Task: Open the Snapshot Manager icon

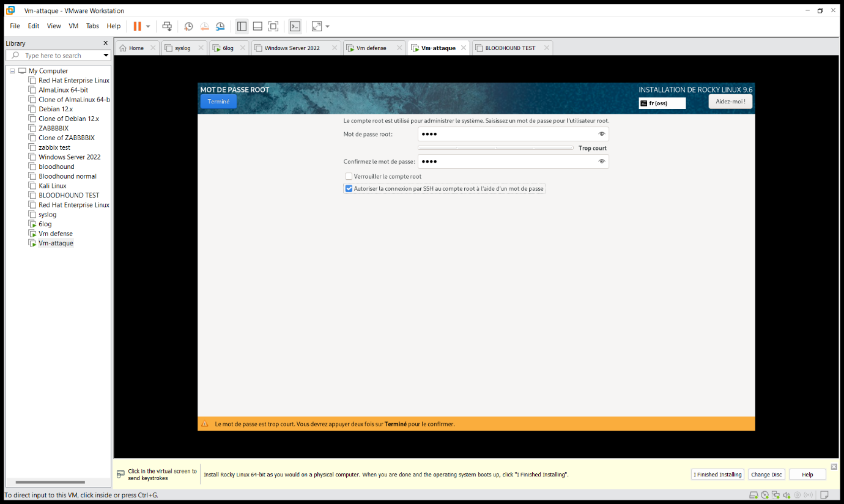Action: point(220,26)
